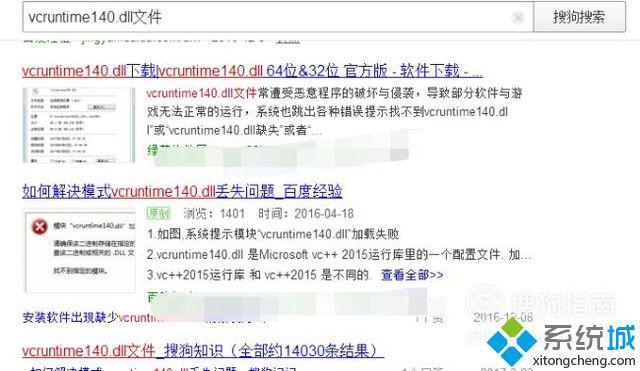Viewport: 640px width, 371px height.
Task: Click the green 原创 tag
Action: [159, 213]
